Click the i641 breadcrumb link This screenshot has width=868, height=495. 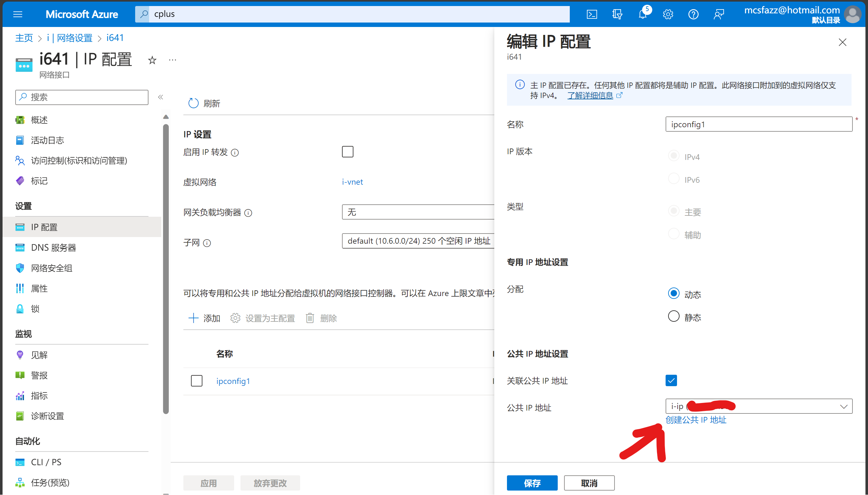115,38
